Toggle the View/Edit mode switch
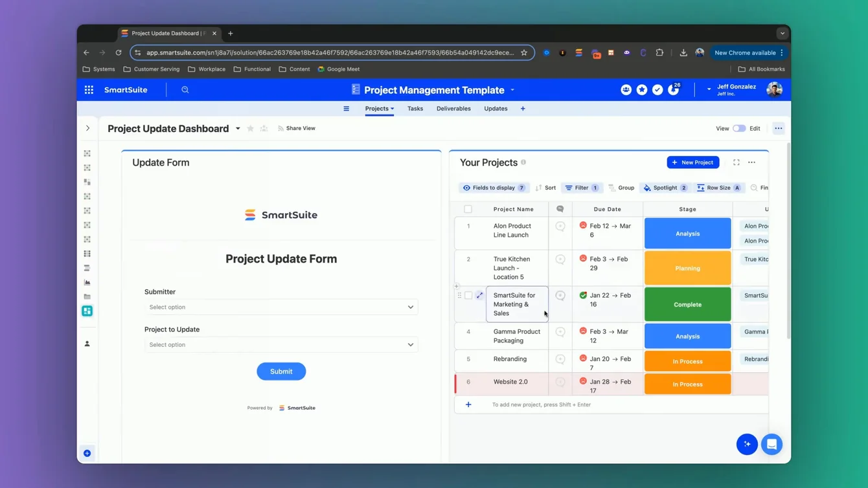The height and width of the screenshot is (488, 868). pos(739,128)
